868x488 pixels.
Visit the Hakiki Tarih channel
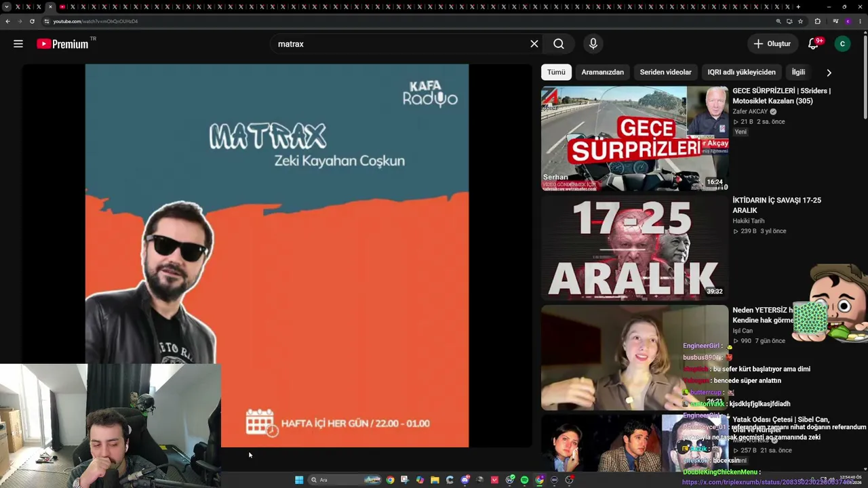tap(748, 221)
